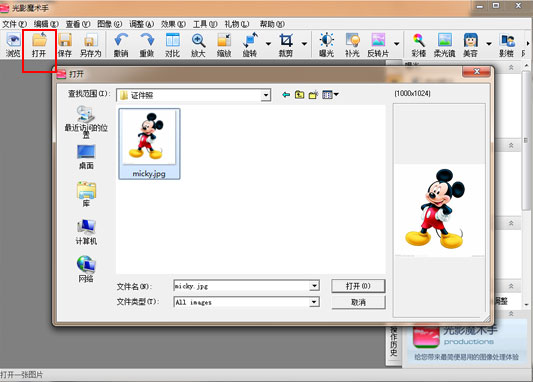Click the 打开 (Open) folder toolbar icon
This screenshot has width=533, height=382.
coord(39,45)
